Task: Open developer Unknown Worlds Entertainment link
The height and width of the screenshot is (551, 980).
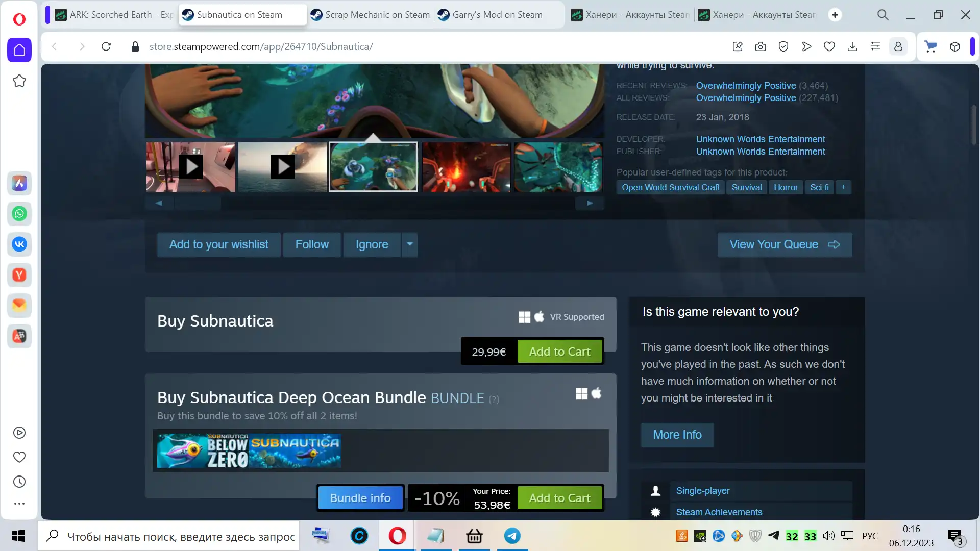Action: 761,139
